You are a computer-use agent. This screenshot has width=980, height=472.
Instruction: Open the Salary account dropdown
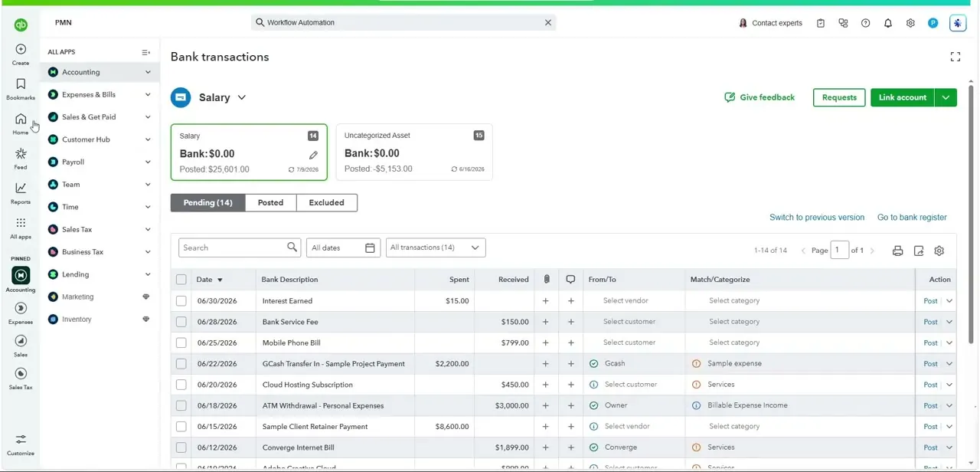tap(241, 97)
